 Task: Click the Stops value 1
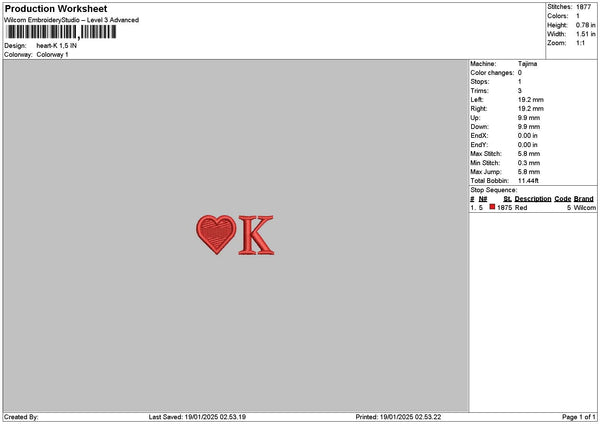coord(520,82)
